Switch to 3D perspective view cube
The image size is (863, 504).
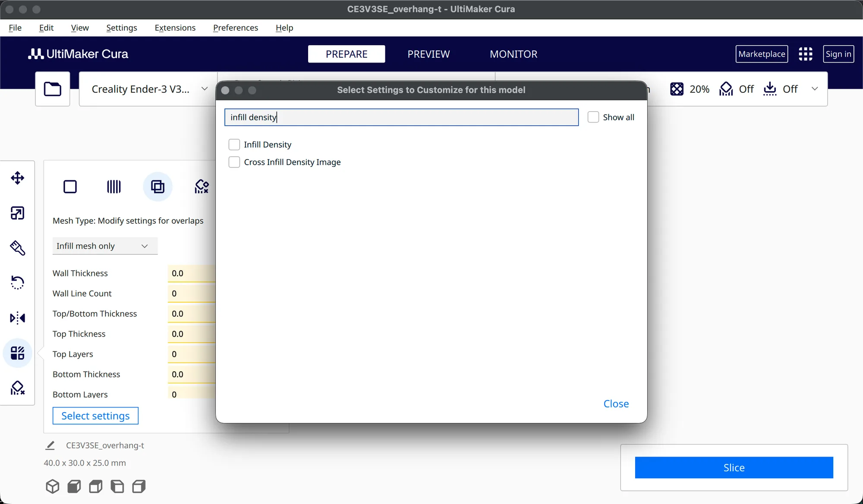click(x=52, y=486)
